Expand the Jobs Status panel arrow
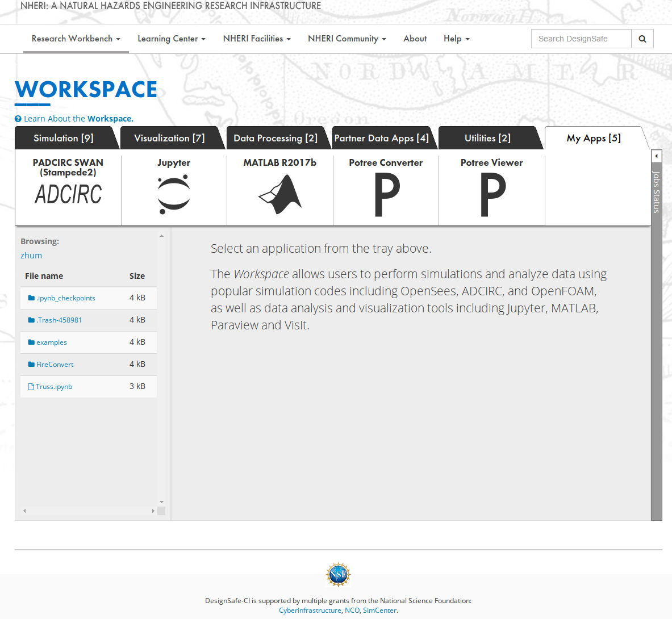This screenshot has height=619, width=672. click(x=656, y=156)
